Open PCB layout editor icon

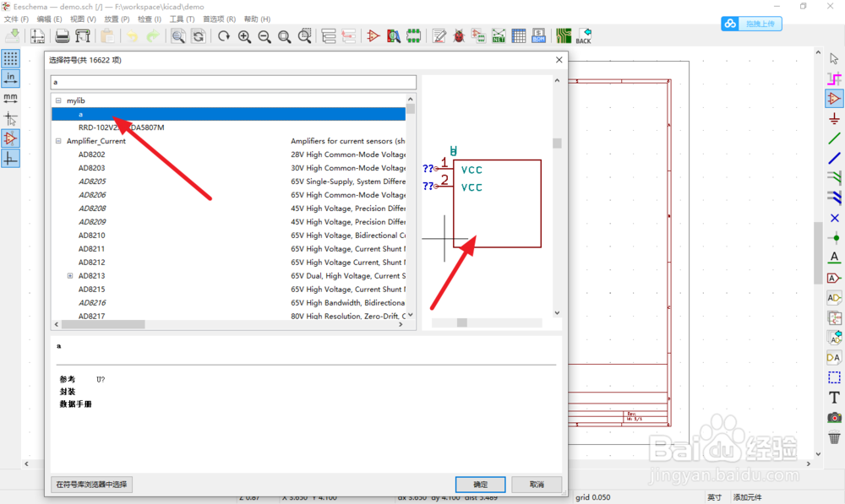coord(564,36)
